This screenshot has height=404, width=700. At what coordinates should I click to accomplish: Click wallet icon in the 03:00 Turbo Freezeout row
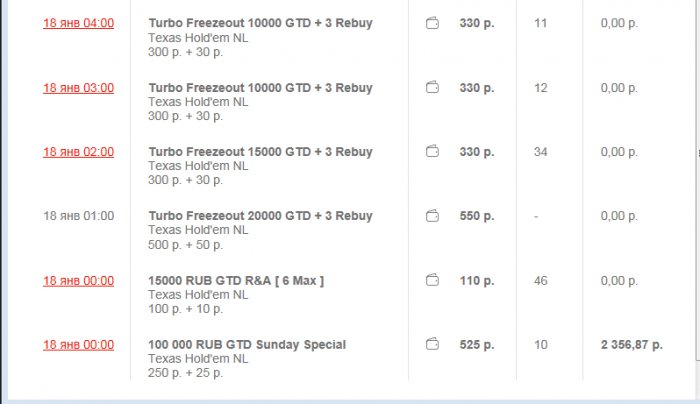432,88
